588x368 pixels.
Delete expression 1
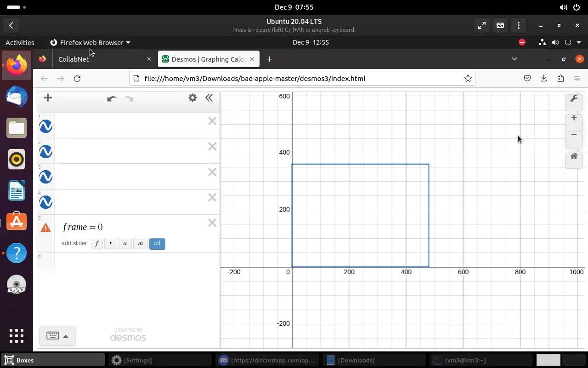pos(212,121)
